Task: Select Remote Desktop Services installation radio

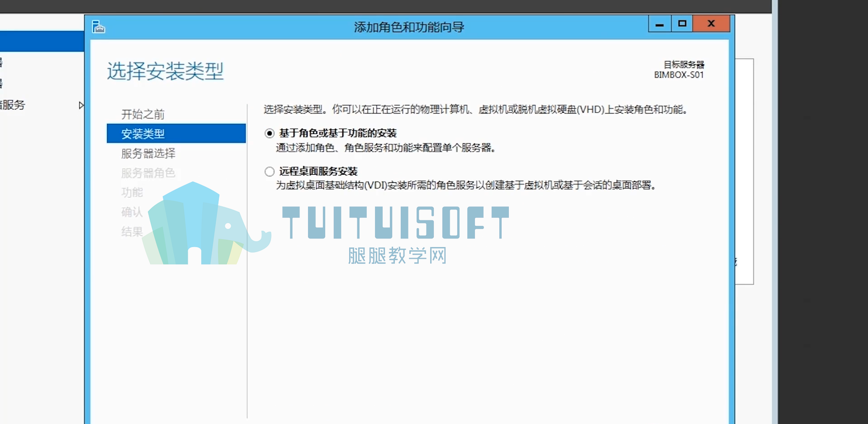Action: [270, 172]
